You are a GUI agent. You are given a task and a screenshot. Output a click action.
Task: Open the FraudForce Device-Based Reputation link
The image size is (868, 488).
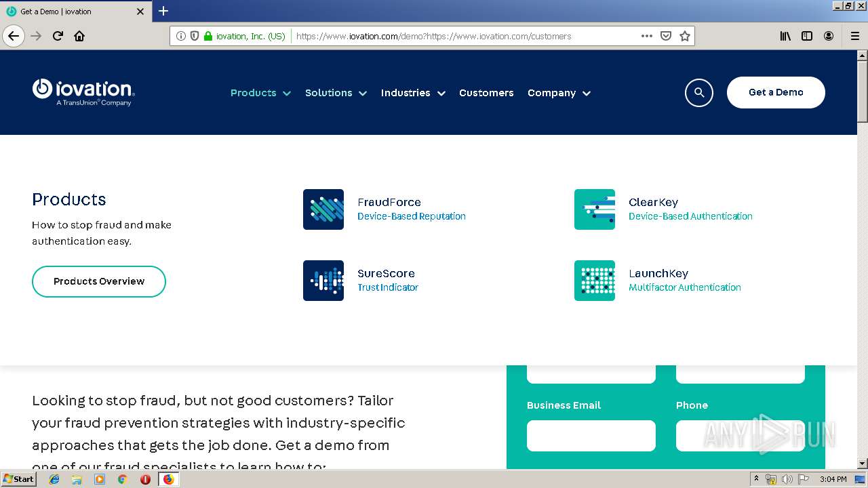pyautogui.click(x=411, y=209)
